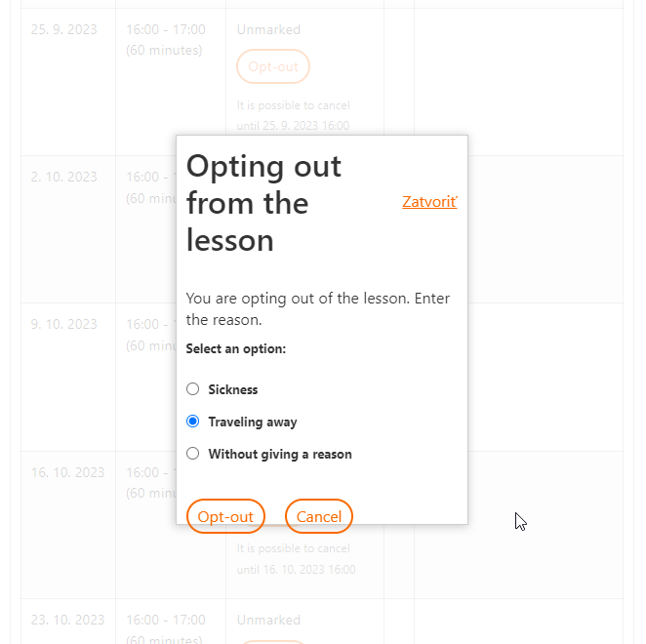The height and width of the screenshot is (644, 646).
Task: Confirm with the Opt-out button in dialog
Action: (225, 516)
